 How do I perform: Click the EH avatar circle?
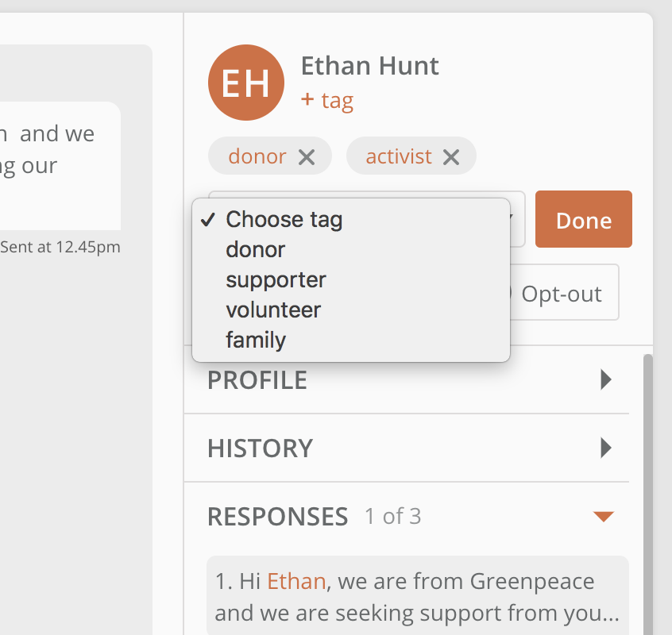click(246, 83)
